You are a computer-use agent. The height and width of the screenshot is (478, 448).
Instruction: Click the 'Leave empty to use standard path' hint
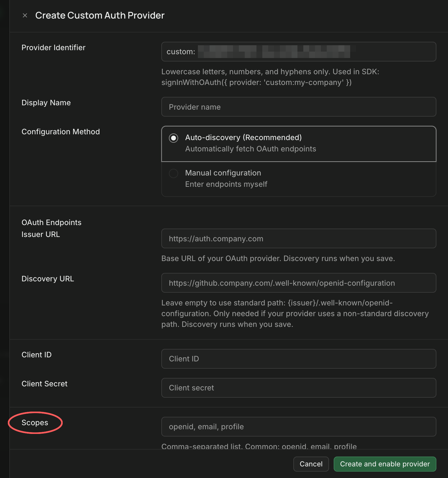[295, 314]
